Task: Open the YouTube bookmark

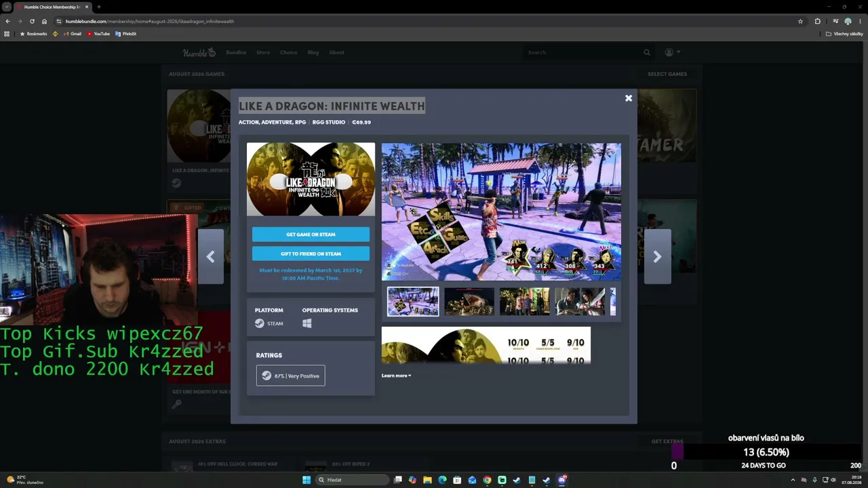Action: coord(98,34)
